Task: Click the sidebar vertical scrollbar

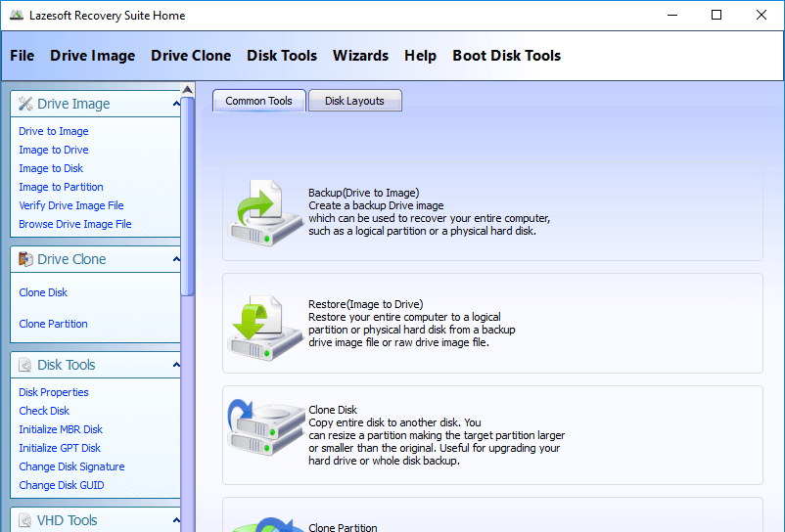Action: (x=188, y=196)
